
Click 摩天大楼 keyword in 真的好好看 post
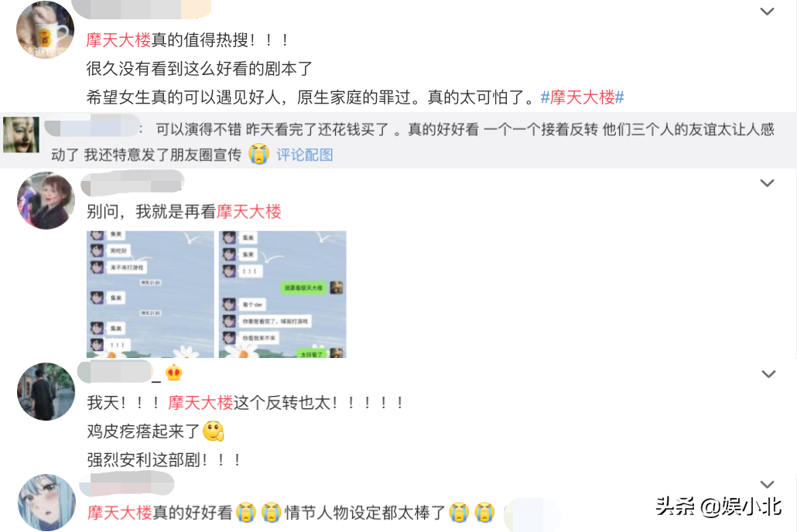120,512
